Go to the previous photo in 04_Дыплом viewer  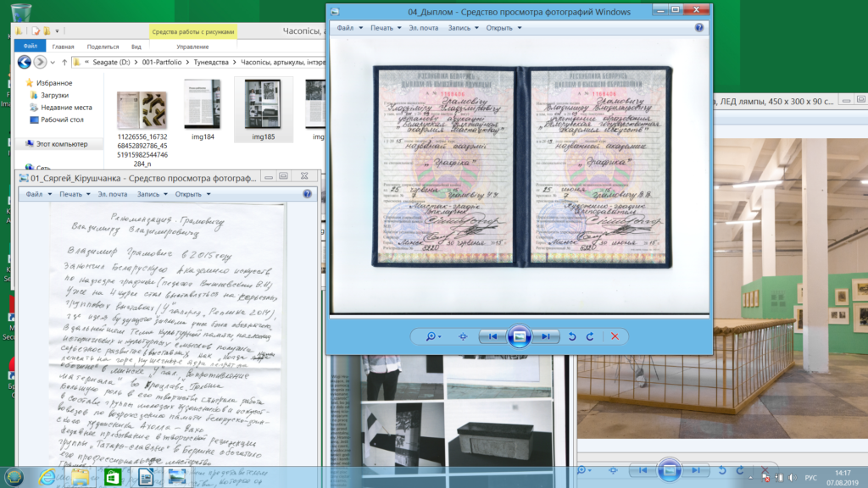point(492,336)
